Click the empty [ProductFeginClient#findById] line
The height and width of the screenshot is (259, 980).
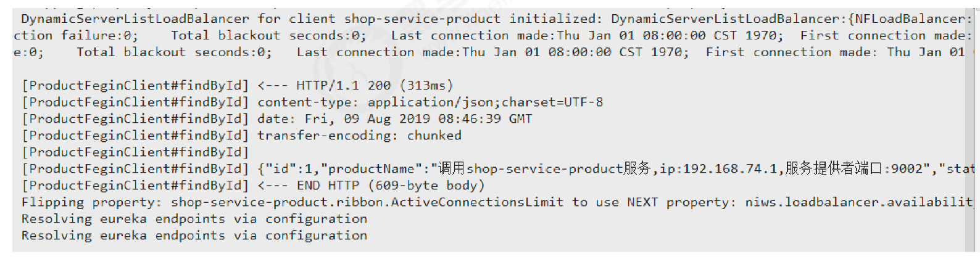135,152
